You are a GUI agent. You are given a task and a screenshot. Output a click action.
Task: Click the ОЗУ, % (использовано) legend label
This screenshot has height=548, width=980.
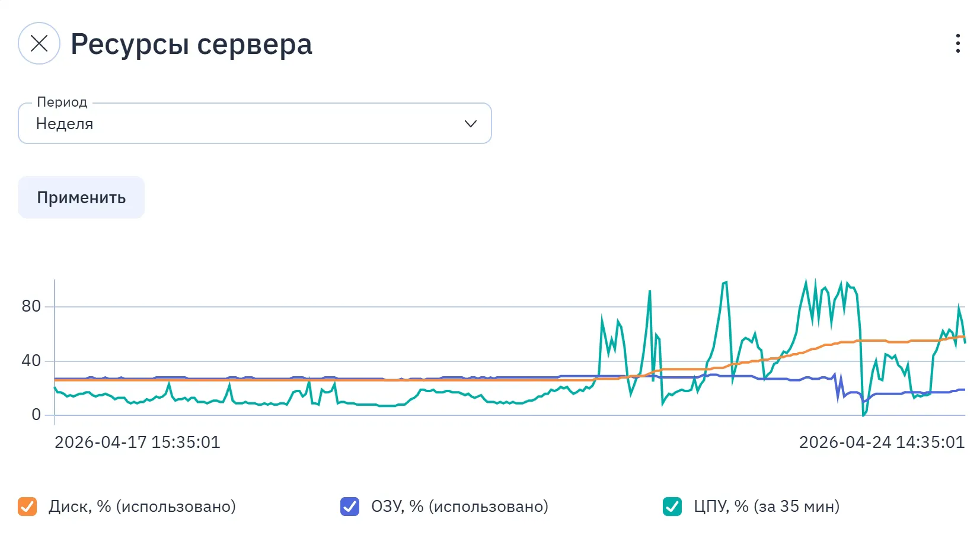(459, 507)
